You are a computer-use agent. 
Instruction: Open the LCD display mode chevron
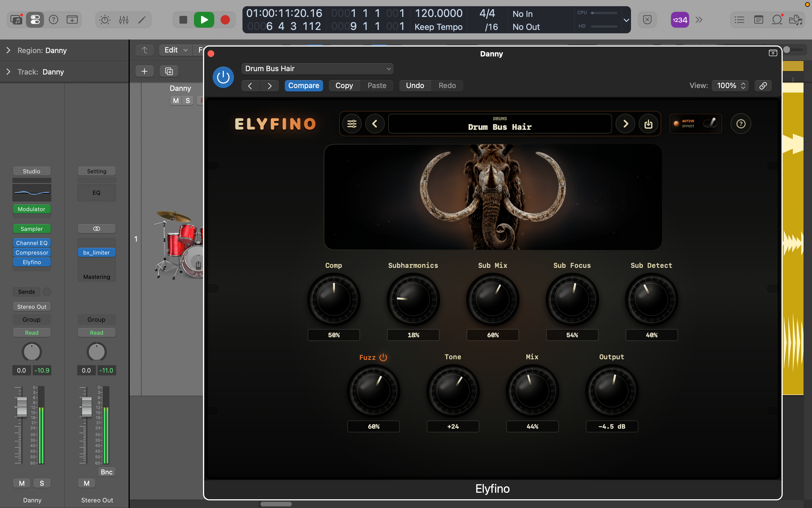click(626, 20)
